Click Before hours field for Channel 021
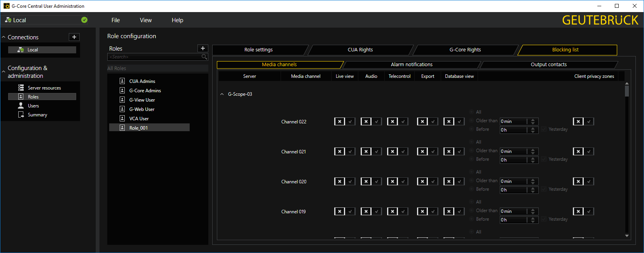Image resolution: width=644 pixels, height=253 pixels. click(513, 160)
